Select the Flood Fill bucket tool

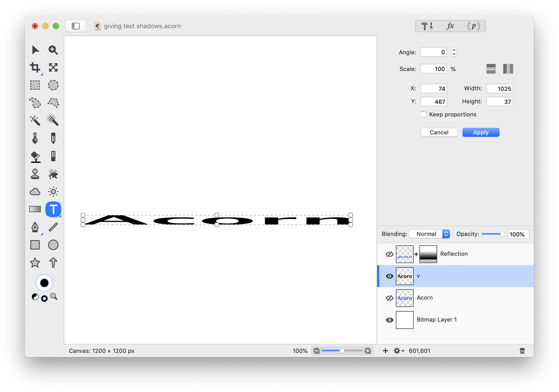pos(35,156)
